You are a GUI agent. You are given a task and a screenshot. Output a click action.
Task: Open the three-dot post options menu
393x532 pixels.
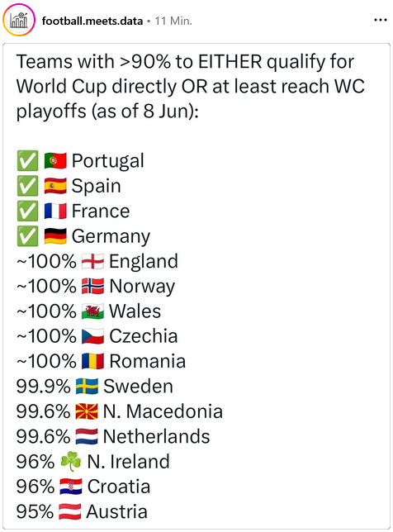[380, 21]
